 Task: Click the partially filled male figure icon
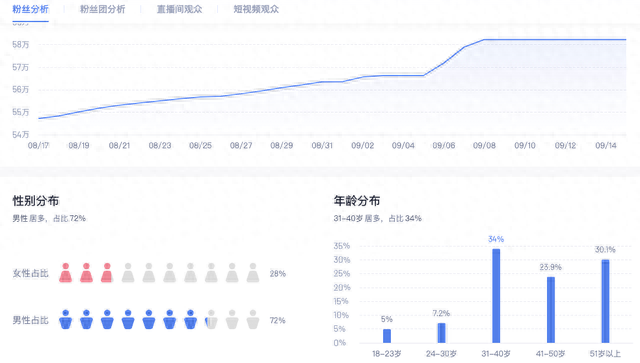point(211,319)
